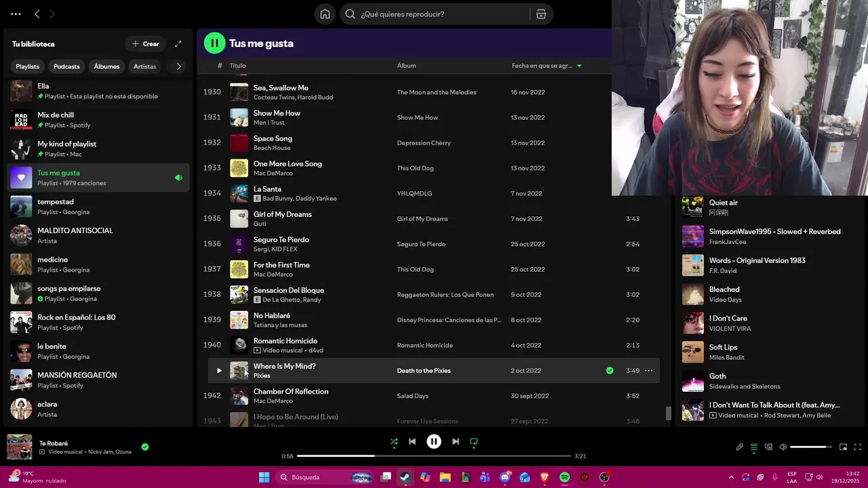Enter full screen mode icon
Screen dimensions: 868x488
(857, 447)
